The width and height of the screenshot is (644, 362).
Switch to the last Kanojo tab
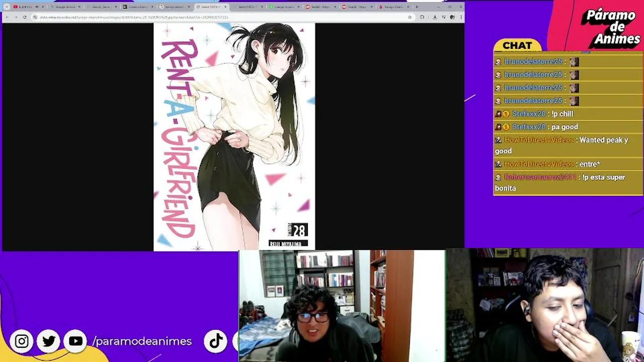pyautogui.click(x=394, y=7)
